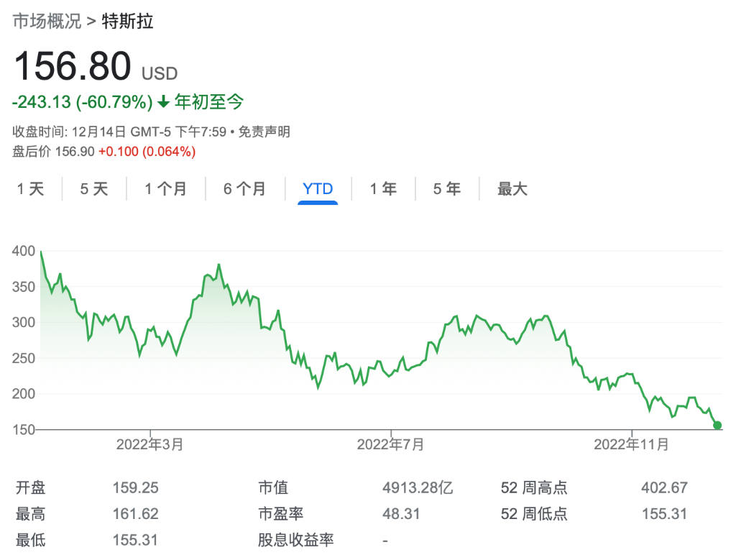
Task: Select the 5天 chart view
Action: tap(92, 188)
